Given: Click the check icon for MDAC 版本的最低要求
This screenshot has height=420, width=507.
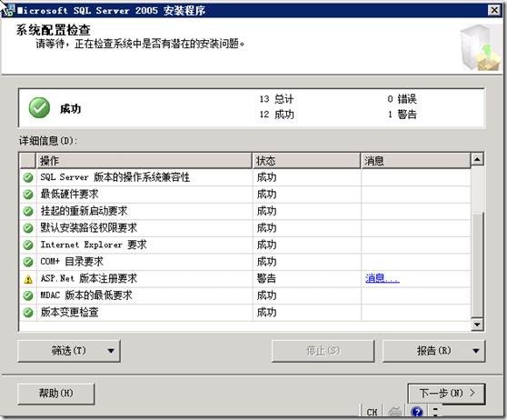Looking at the screenshot, I should pyautogui.click(x=28, y=295).
